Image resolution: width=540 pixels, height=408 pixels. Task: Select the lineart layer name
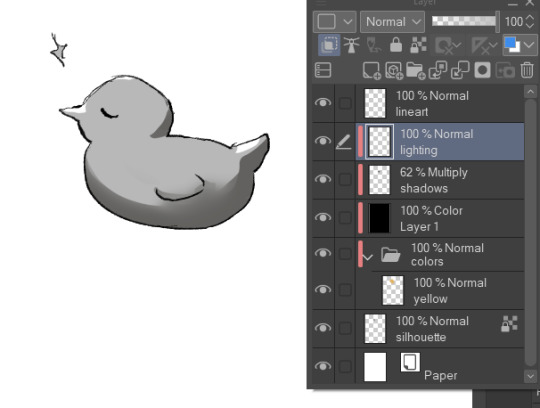(412, 112)
